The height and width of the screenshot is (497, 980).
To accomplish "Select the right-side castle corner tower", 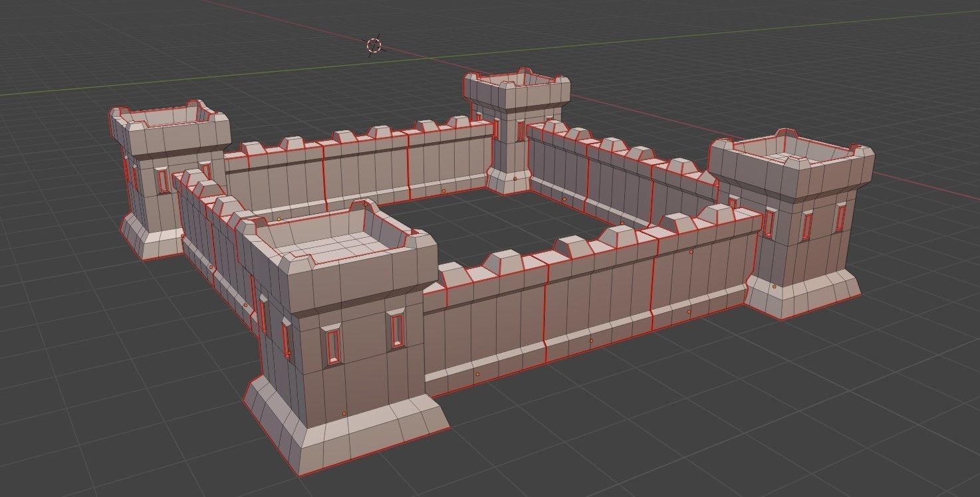I will [791, 223].
